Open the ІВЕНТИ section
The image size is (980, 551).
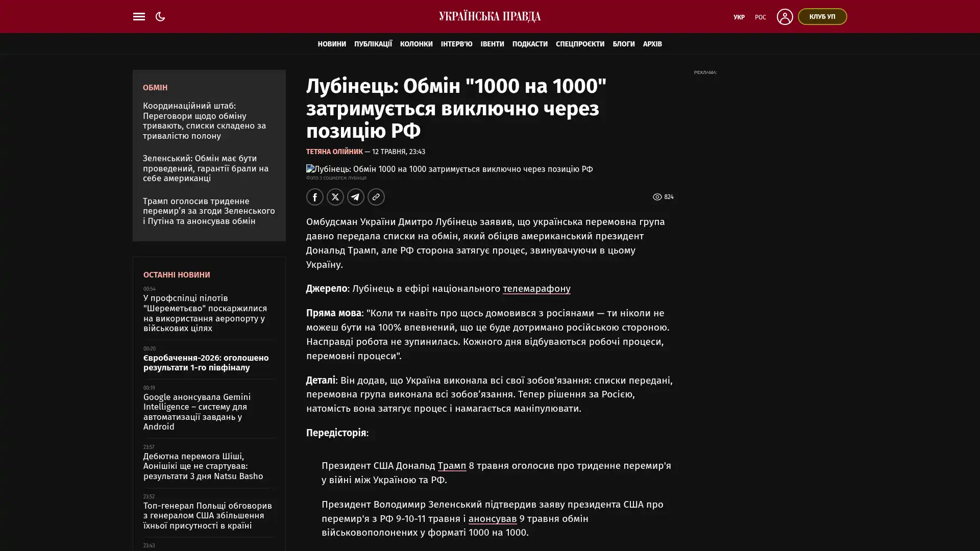(x=492, y=44)
